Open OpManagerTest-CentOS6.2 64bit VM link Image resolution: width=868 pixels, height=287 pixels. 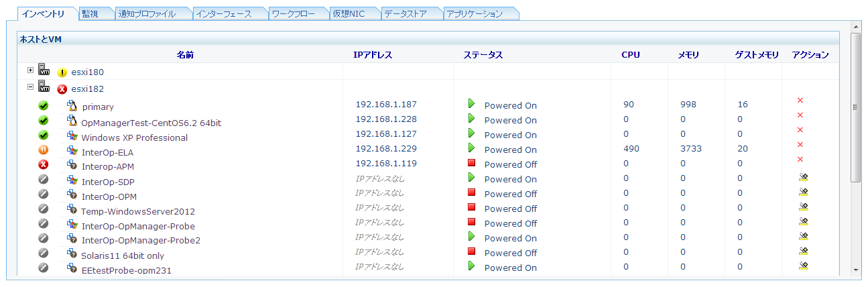tap(151, 123)
